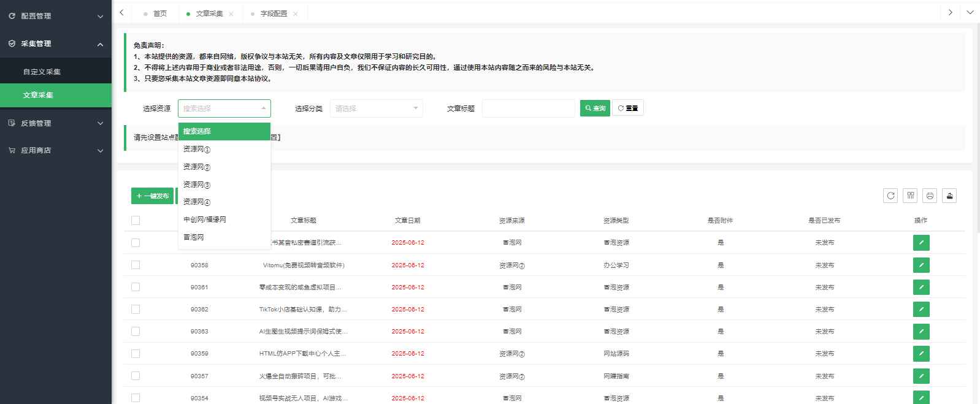Click the edit icon for row 90357
Image resolution: width=980 pixels, height=404 pixels.
click(x=921, y=376)
